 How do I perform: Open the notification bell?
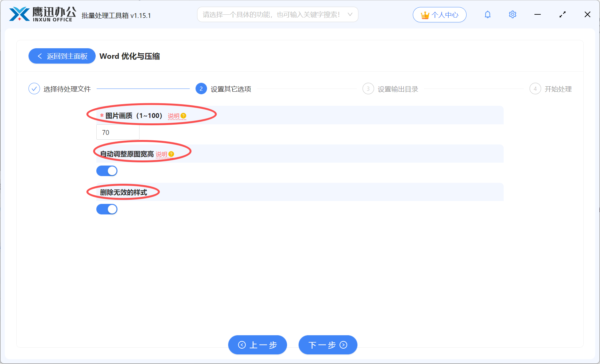pos(487,14)
